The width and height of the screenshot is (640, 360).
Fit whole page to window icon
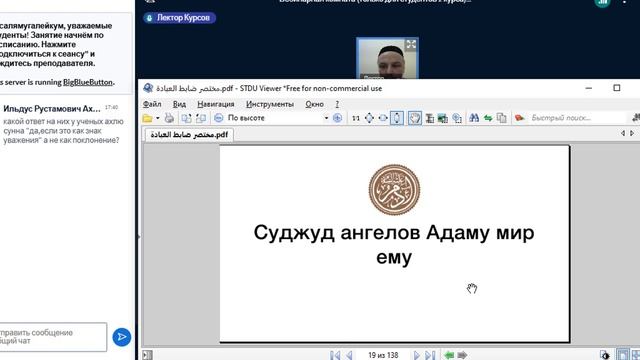[x=369, y=118]
